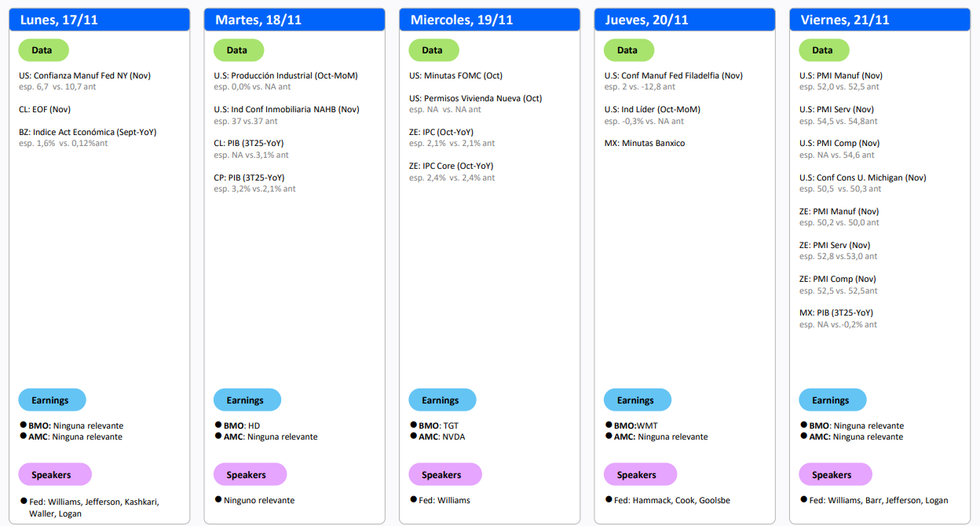Screen dimensions: 980x526
Task: Open the Miercoles, 19/11 column header
Action: (489, 20)
